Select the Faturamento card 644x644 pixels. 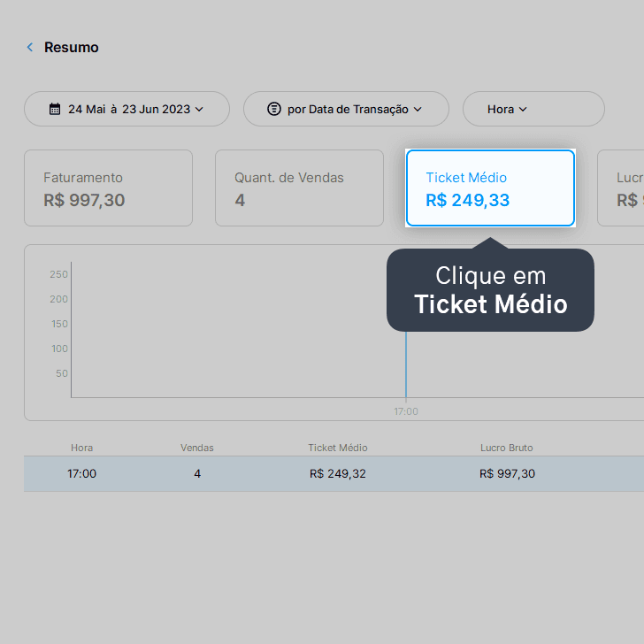pos(109,188)
